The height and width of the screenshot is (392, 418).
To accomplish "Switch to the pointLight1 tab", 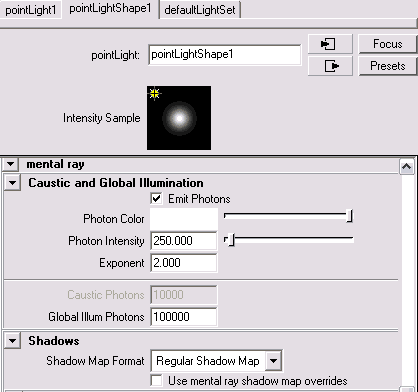I will pos(31,10).
